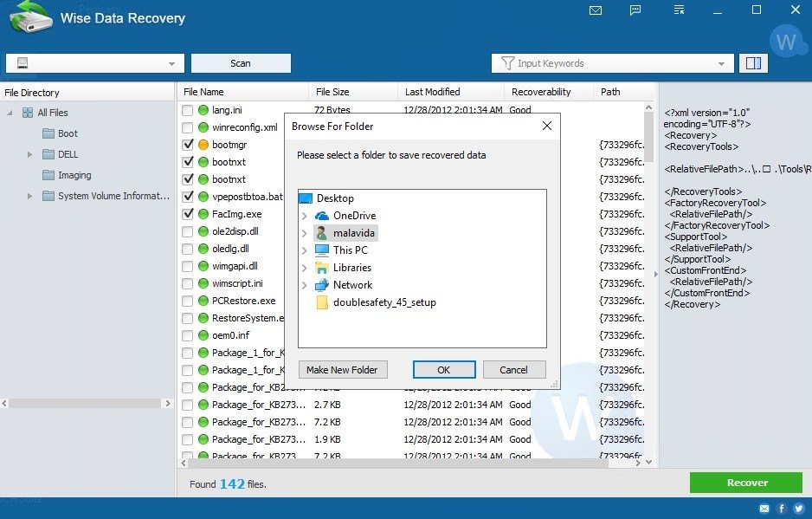Expand the malavida node in dialog
Viewport: 812px width, 519px height.
[x=305, y=233]
